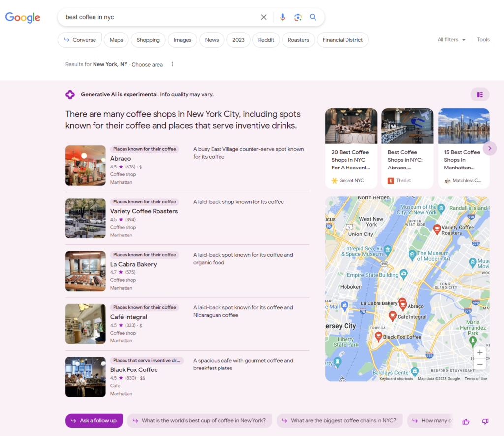Apply the Roasters filter chip
504x436 pixels.
click(x=298, y=40)
